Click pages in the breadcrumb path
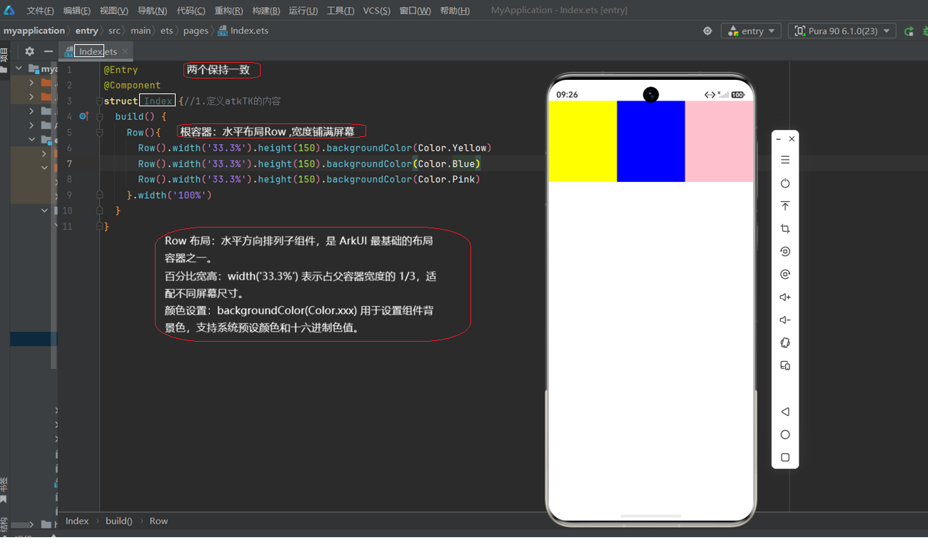 (x=196, y=31)
